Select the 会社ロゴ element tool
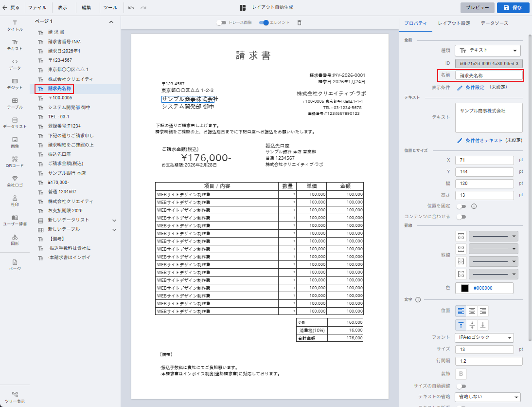 coord(15,181)
